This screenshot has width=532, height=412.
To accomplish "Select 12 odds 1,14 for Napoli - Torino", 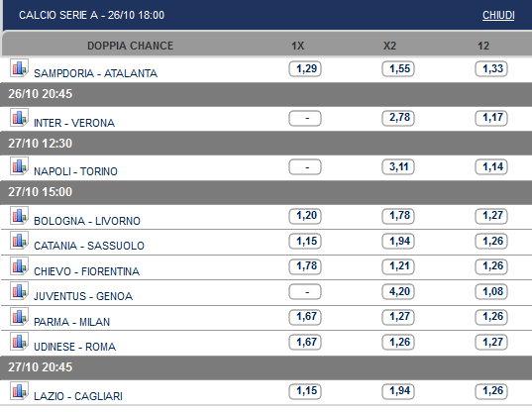I will point(491,166).
